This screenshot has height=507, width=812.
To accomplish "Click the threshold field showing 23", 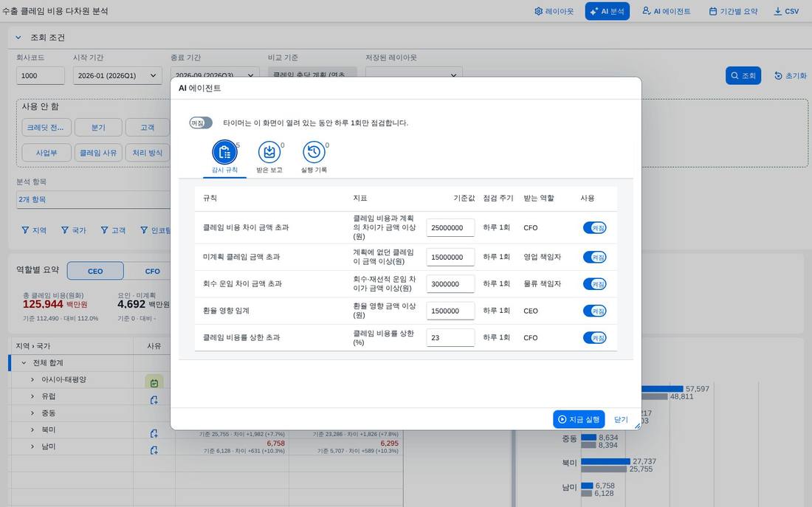I will click(x=450, y=338).
